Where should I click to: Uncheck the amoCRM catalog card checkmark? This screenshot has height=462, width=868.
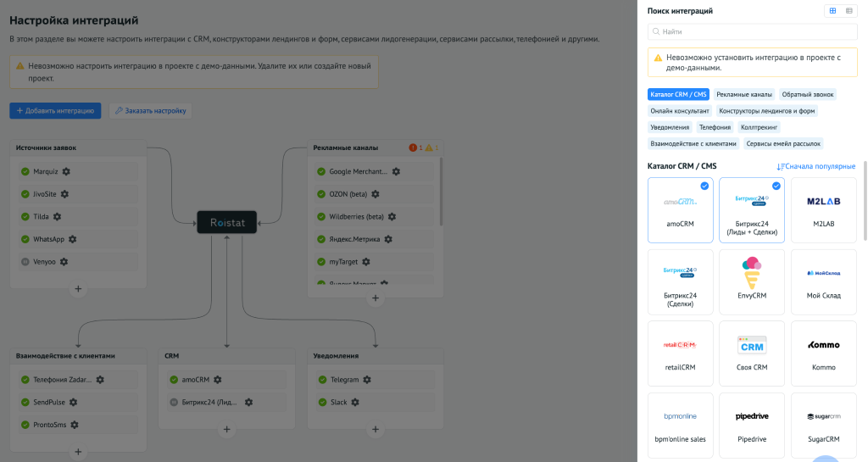click(704, 186)
